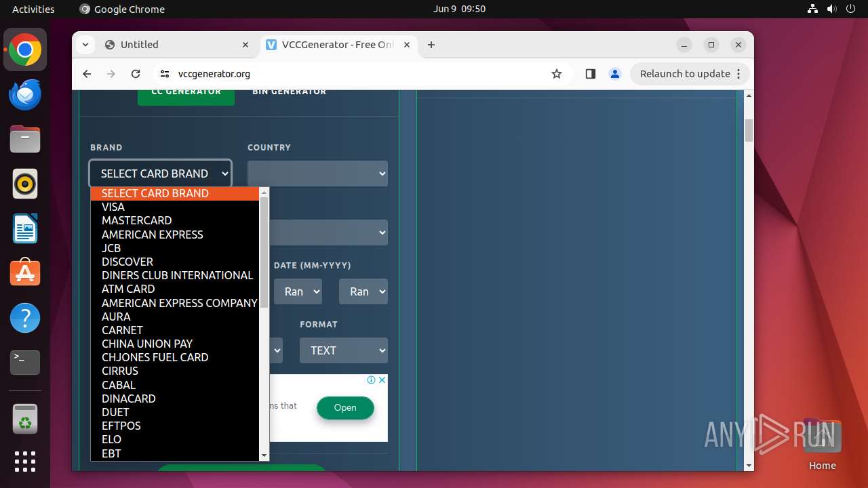Viewport: 868px width, 488px height.
Task: Choose AMERICAN EXPRESS COMPANY option
Action: click(175, 303)
